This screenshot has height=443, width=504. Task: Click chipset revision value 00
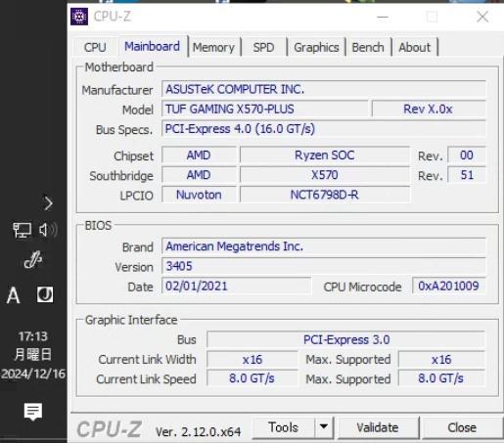coord(467,155)
